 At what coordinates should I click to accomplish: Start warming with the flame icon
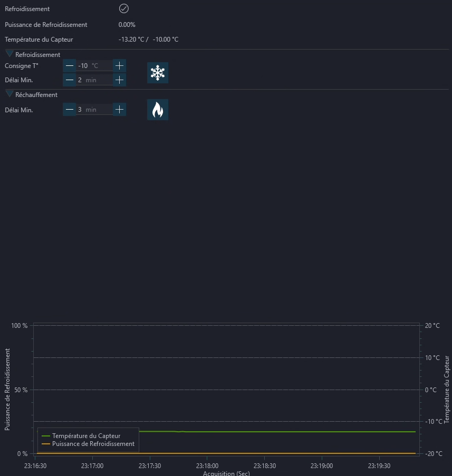coord(158,110)
